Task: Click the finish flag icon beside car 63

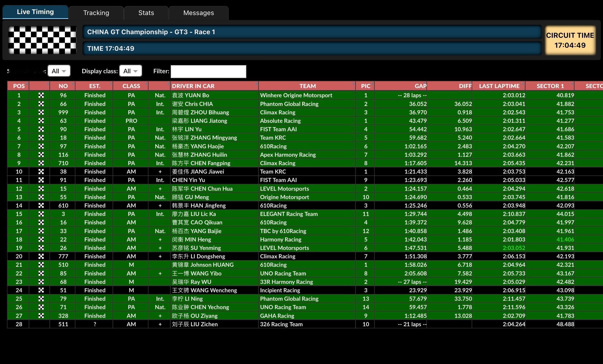Action: [41, 121]
